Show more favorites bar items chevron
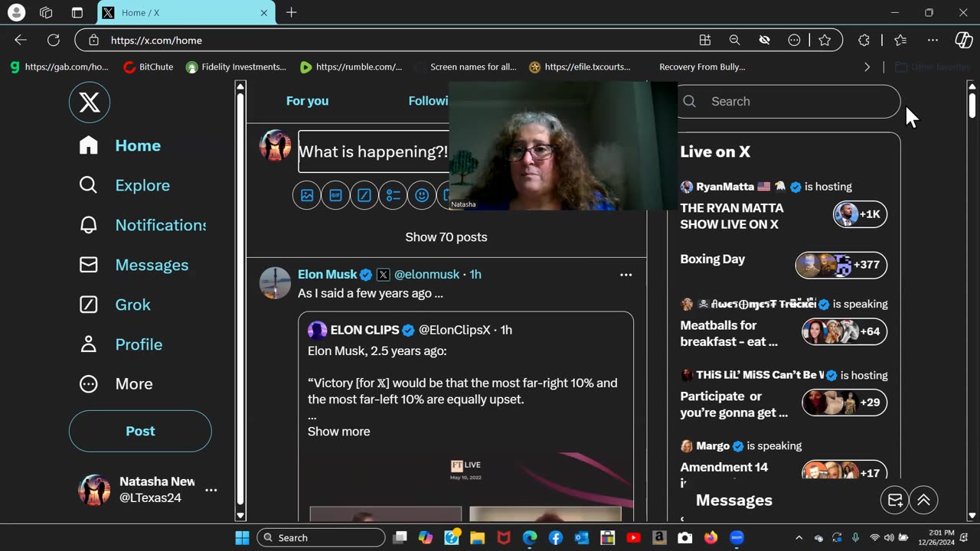 (x=867, y=67)
